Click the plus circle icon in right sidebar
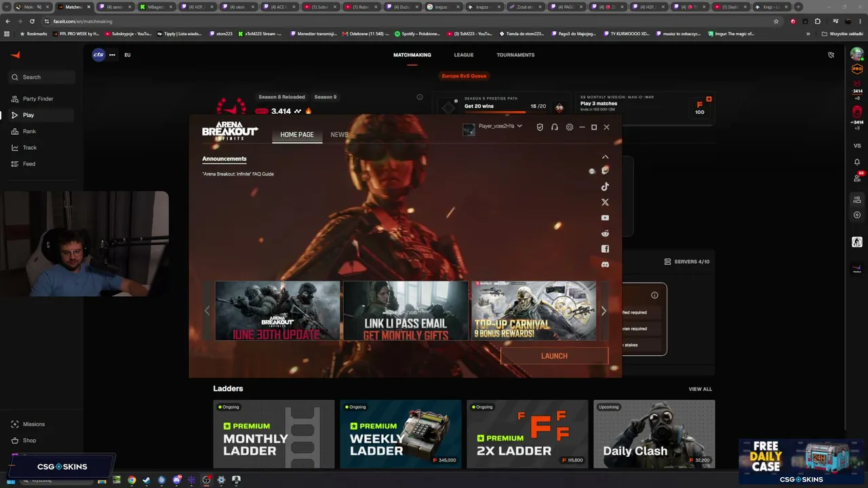Screen dimensions: 868x488 click(x=857, y=215)
